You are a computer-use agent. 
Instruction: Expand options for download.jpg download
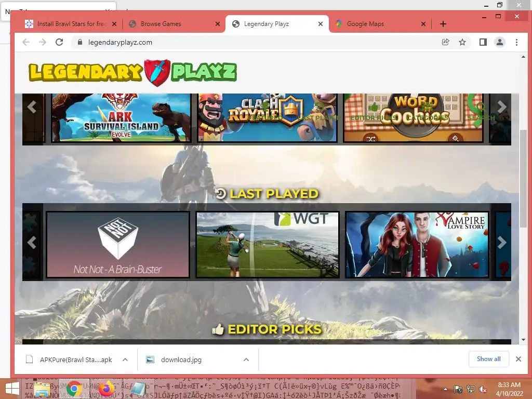[x=246, y=360]
